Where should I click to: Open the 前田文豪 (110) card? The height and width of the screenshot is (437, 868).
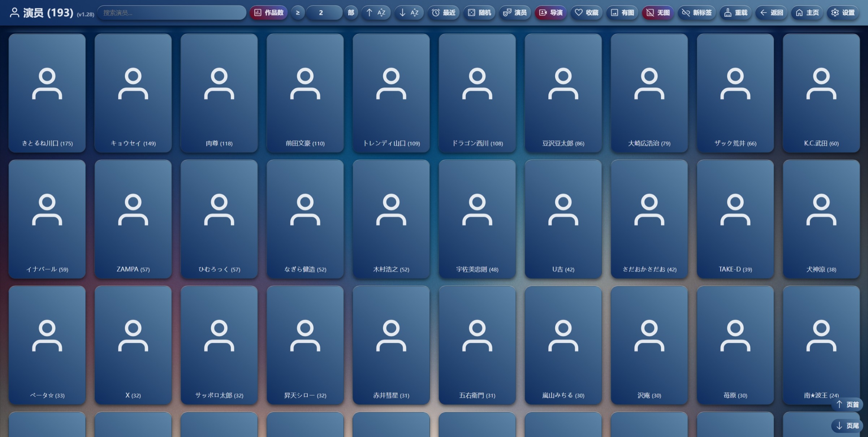click(x=305, y=93)
